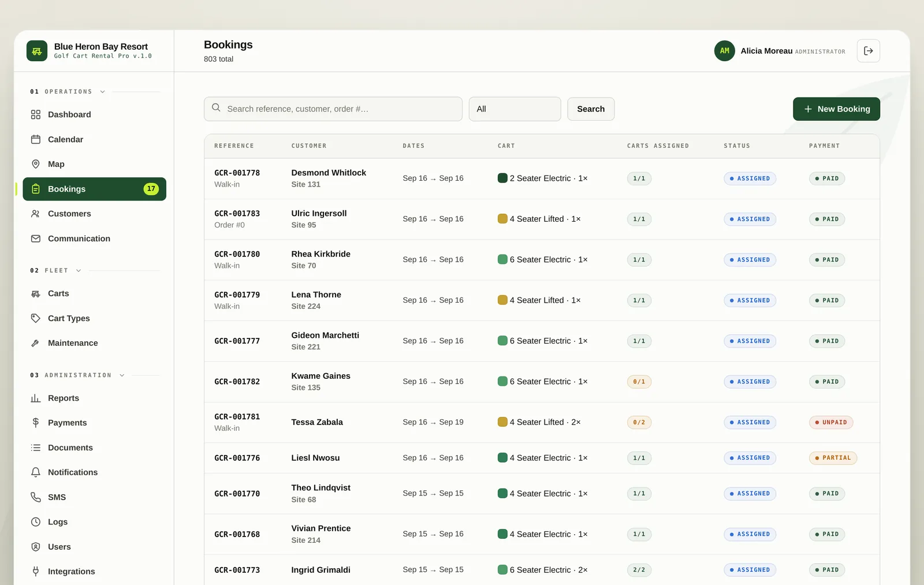924x585 pixels.
Task: Click the 0/2 carts assigned badge
Action: tap(639, 423)
